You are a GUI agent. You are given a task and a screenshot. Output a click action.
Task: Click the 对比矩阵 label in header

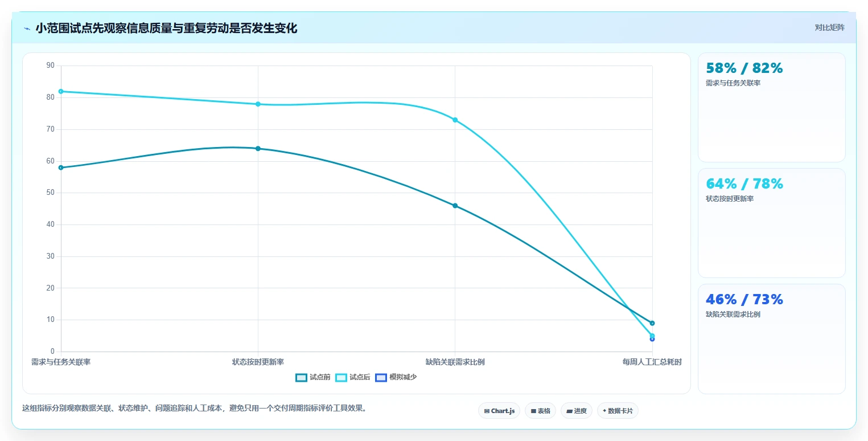829,27
